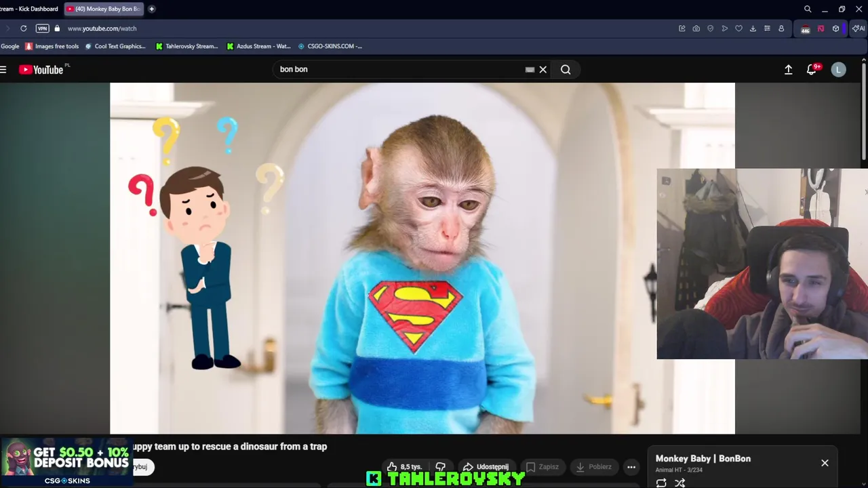Viewport: 868px width, 488px height.
Task: Open 'CSGO-SKINS.COM' bookmark
Action: 330,46
